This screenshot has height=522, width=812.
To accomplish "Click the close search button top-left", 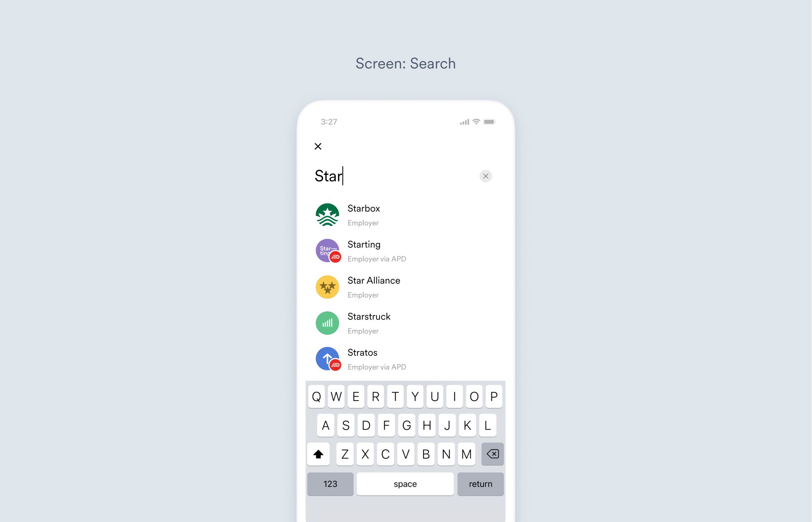I will [318, 146].
